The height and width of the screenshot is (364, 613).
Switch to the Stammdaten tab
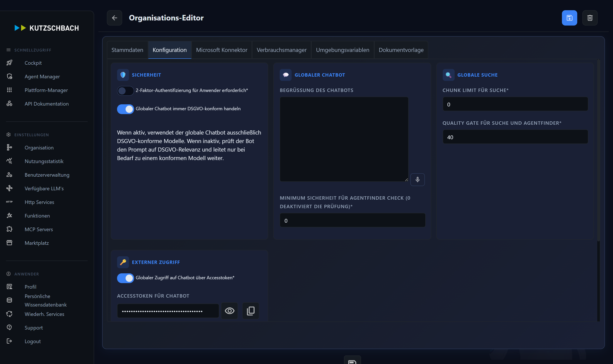pos(127,50)
